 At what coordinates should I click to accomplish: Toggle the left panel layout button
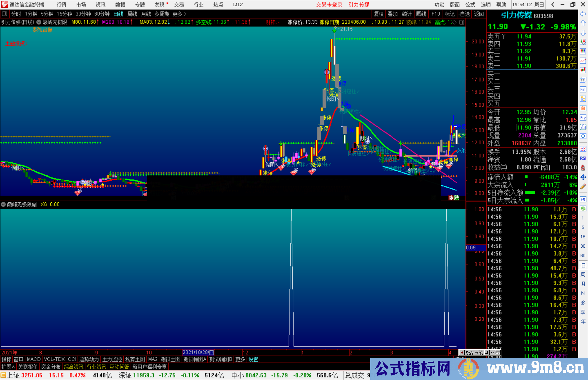point(5,14)
